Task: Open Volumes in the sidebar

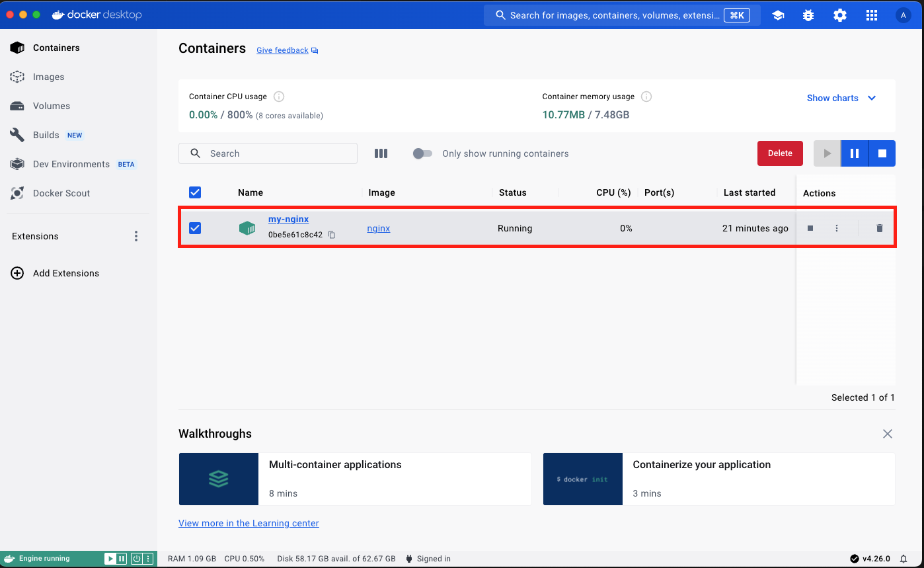Action: (52, 106)
